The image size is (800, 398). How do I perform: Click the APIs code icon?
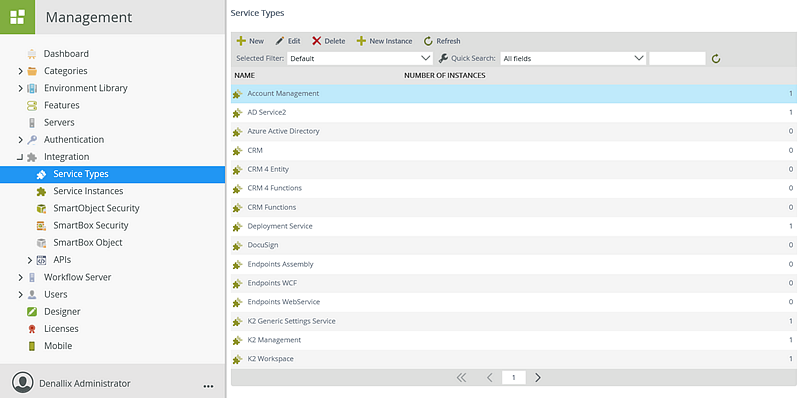[41, 260]
